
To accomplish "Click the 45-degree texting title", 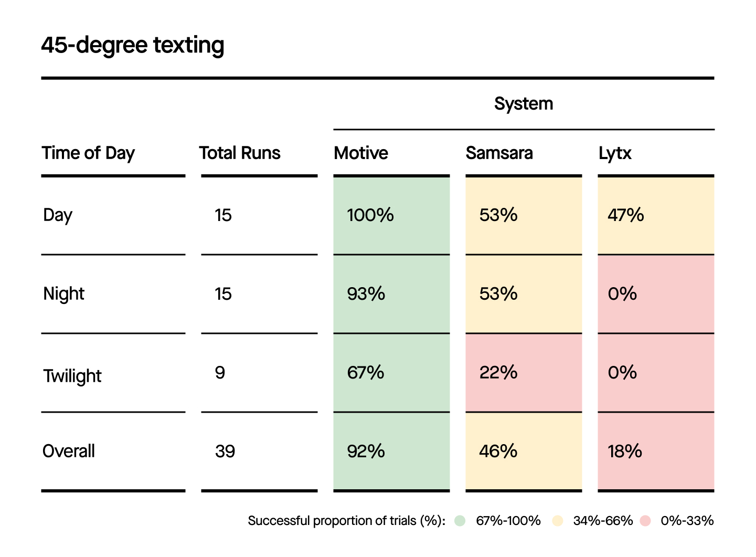I will 133,45.
